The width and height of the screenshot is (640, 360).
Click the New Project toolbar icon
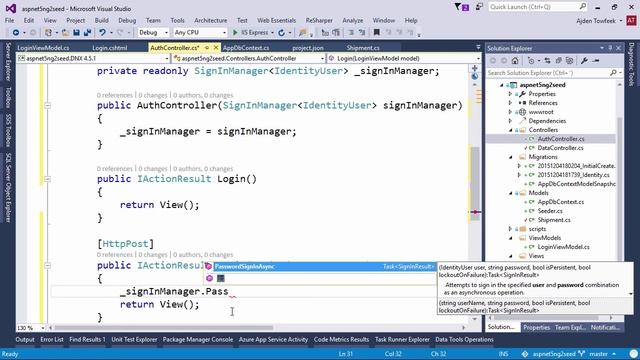coord(48,32)
